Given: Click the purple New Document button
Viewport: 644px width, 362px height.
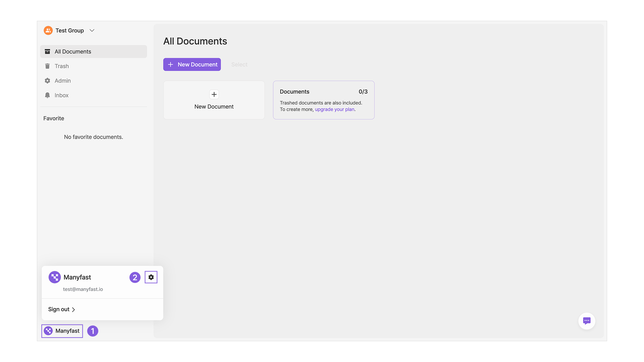Looking at the screenshot, I should point(192,64).
